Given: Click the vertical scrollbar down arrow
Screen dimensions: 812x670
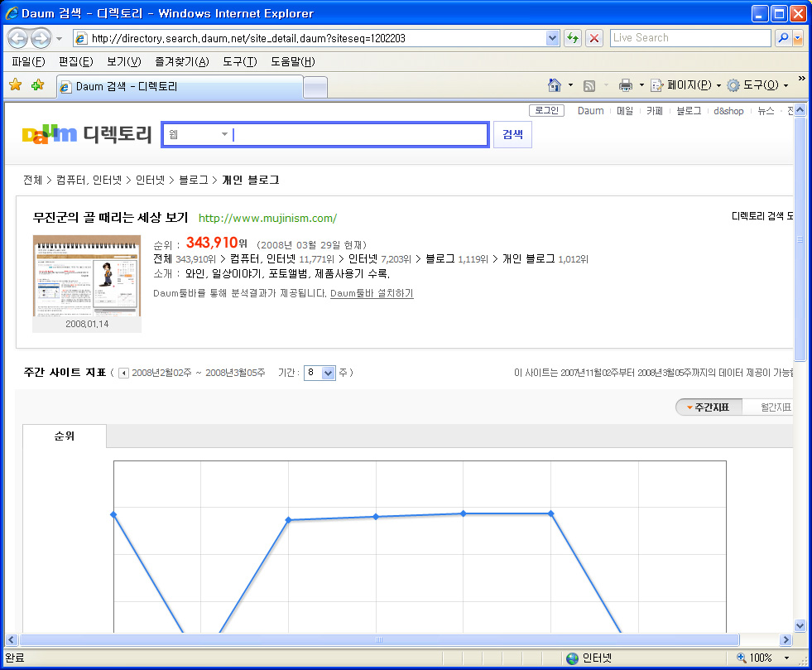Looking at the screenshot, I should coord(800,625).
